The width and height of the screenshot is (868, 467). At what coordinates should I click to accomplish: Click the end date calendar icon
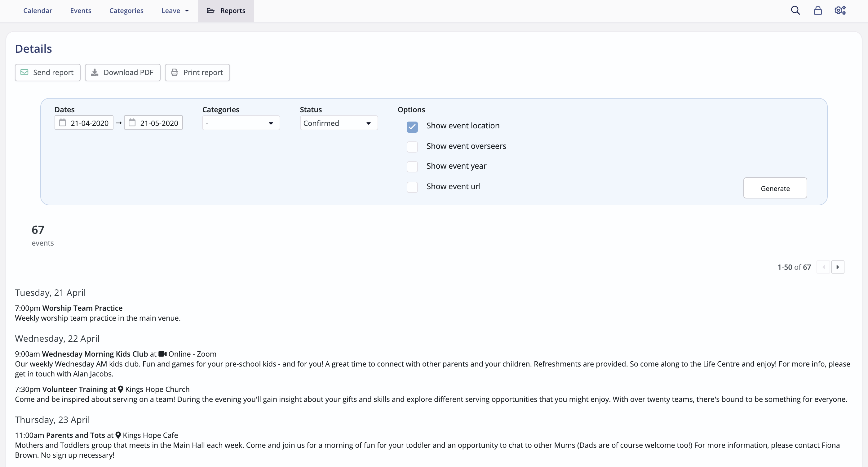pos(132,123)
